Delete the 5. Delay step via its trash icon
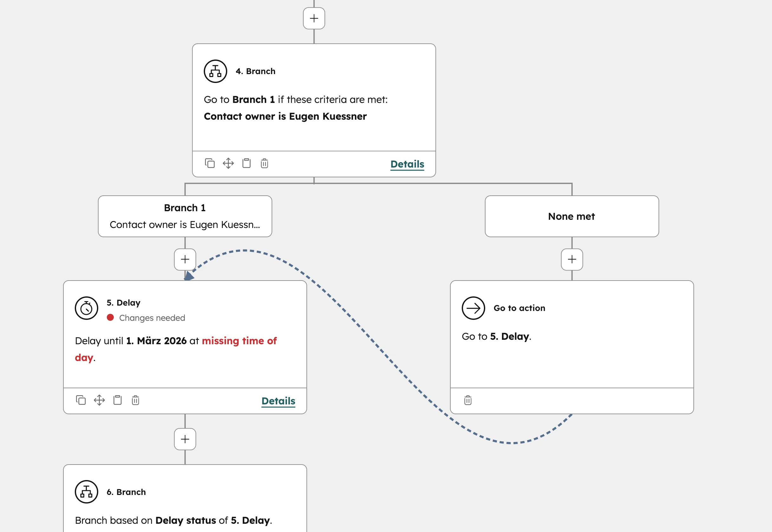Screen dimensions: 772x532 (135, 400)
